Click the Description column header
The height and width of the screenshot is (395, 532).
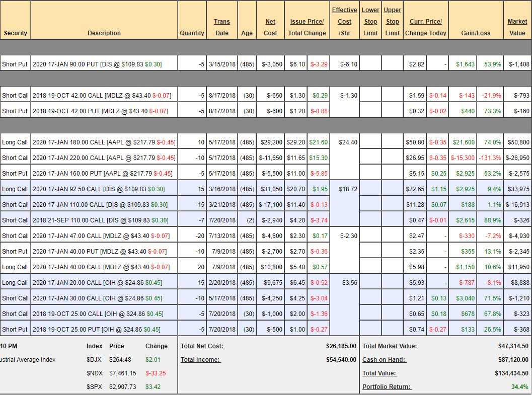(x=104, y=33)
